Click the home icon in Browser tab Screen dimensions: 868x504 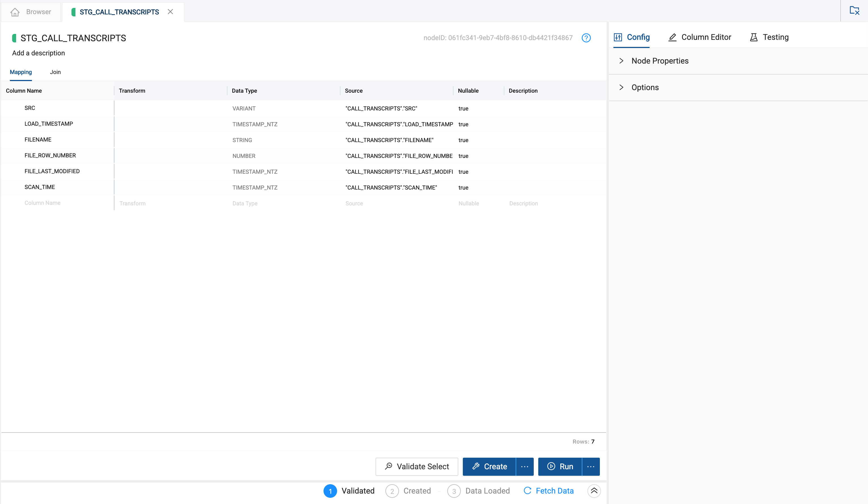click(15, 12)
